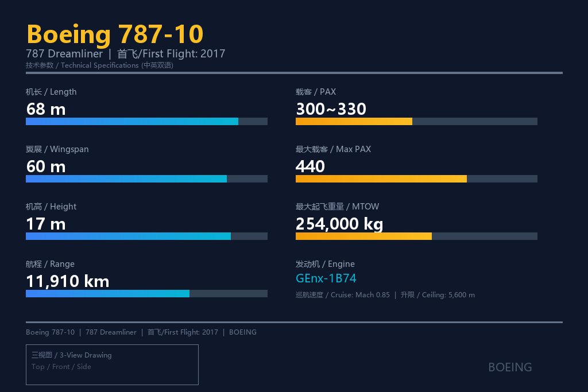Open the 3-View Drawing box
Image resolution: width=588 pixels, height=392 pixels.
tap(112, 364)
